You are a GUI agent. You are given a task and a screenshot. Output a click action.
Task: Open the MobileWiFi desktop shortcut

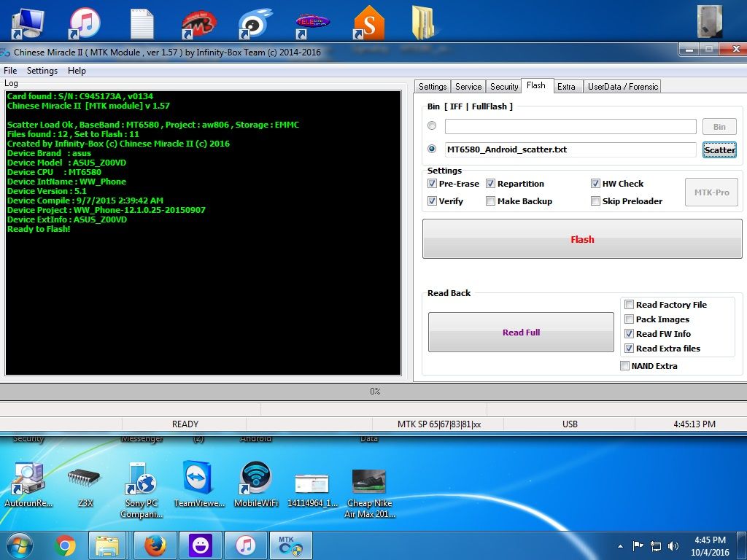(256, 484)
